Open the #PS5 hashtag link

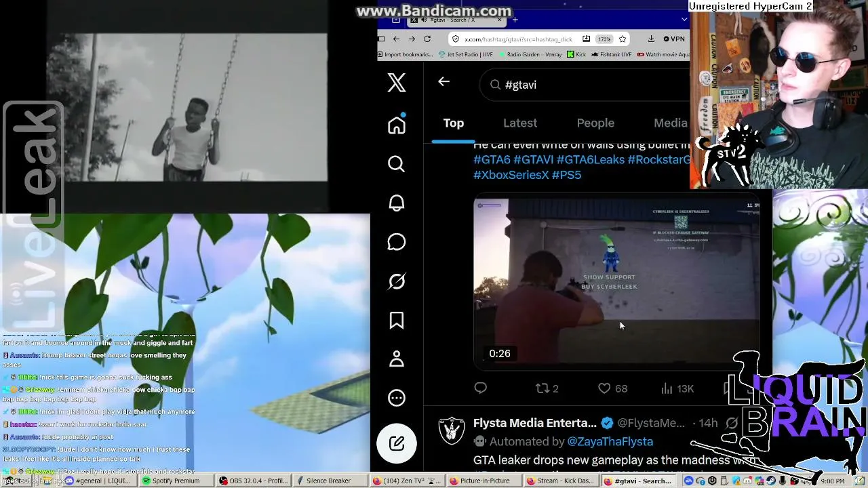pyautogui.click(x=566, y=175)
